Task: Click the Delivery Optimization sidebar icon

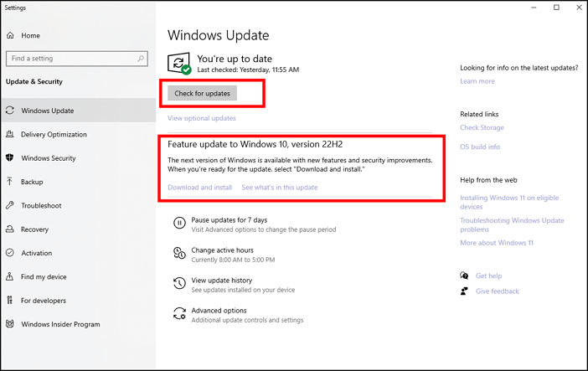Action: click(10, 134)
